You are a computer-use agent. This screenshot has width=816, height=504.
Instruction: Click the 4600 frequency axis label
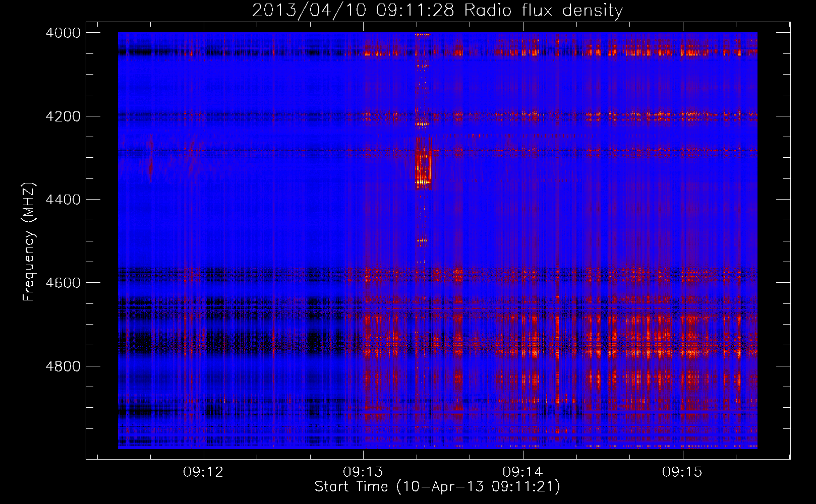point(63,283)
